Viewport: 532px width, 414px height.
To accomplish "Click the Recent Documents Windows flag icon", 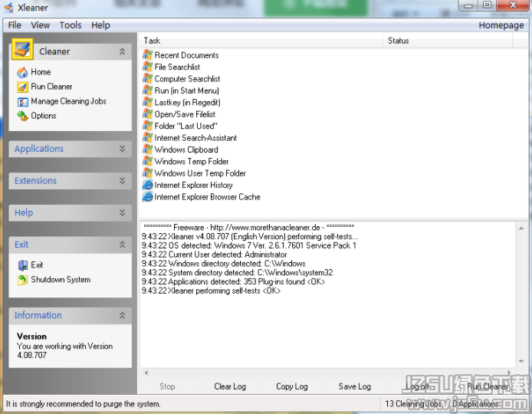I will tap(147, 54).
